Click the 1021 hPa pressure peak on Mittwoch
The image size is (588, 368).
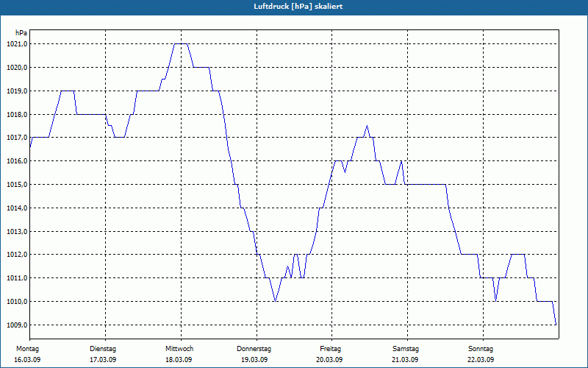[181, 44]
